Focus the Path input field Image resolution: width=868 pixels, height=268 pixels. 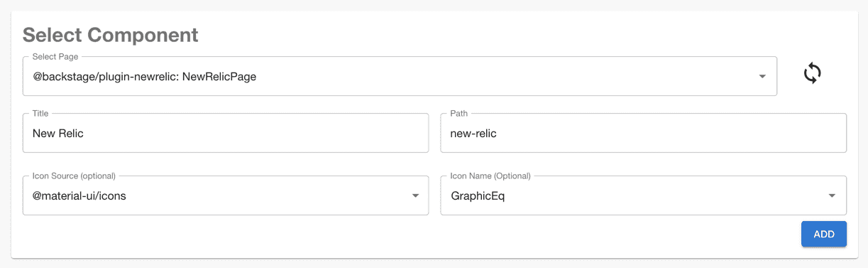[644, 133]
